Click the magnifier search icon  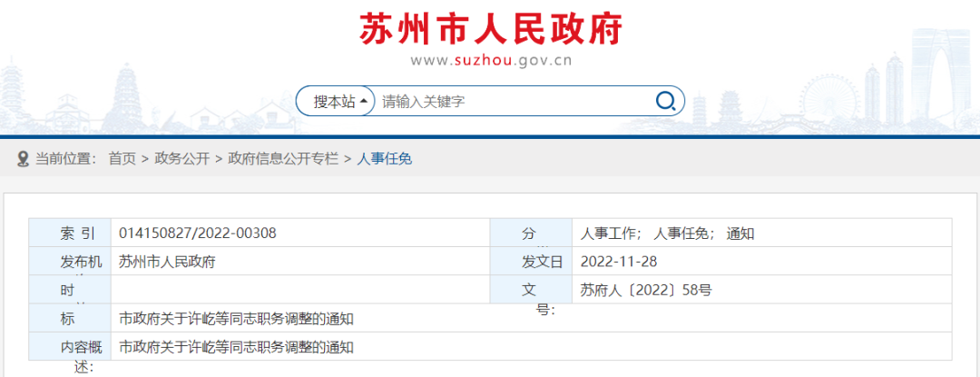[665, 101]
